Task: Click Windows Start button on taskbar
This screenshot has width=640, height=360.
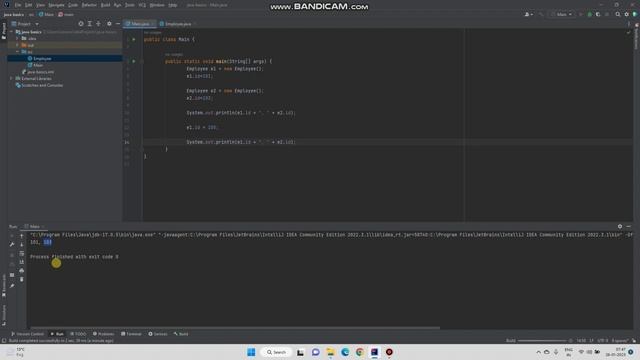Action: tap(251, 352)
